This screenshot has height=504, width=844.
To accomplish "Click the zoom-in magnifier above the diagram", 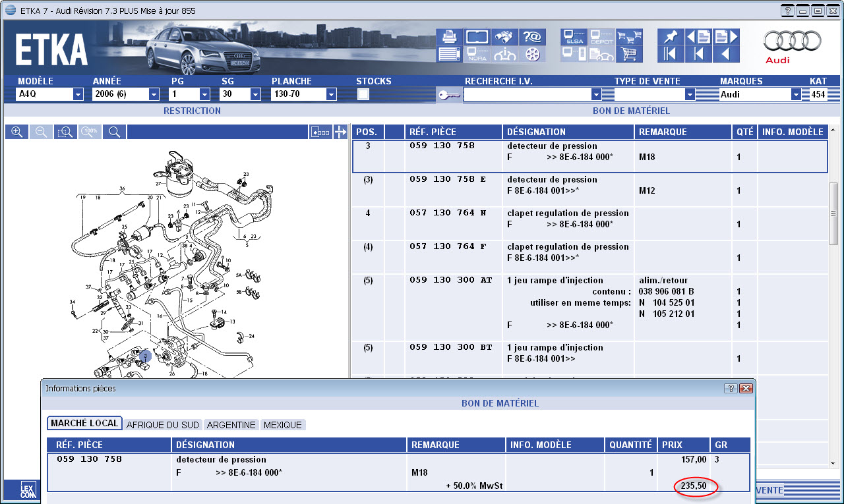I will (17, 132).
